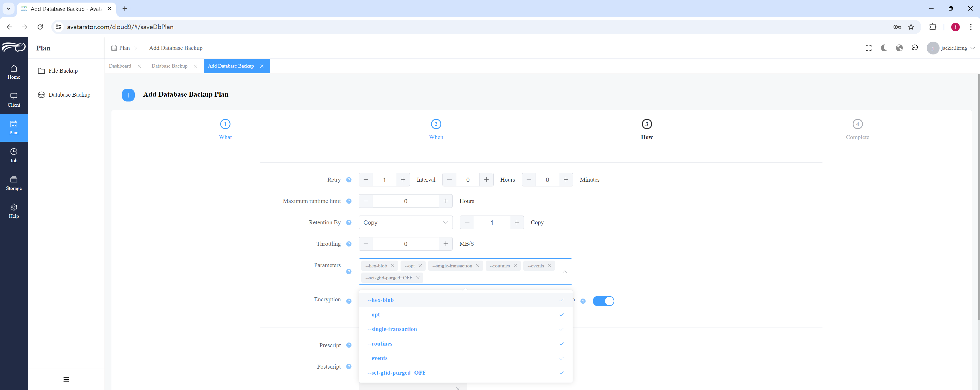
Task: Open Home in the left sidebar
Action: (x=14, y=72)
